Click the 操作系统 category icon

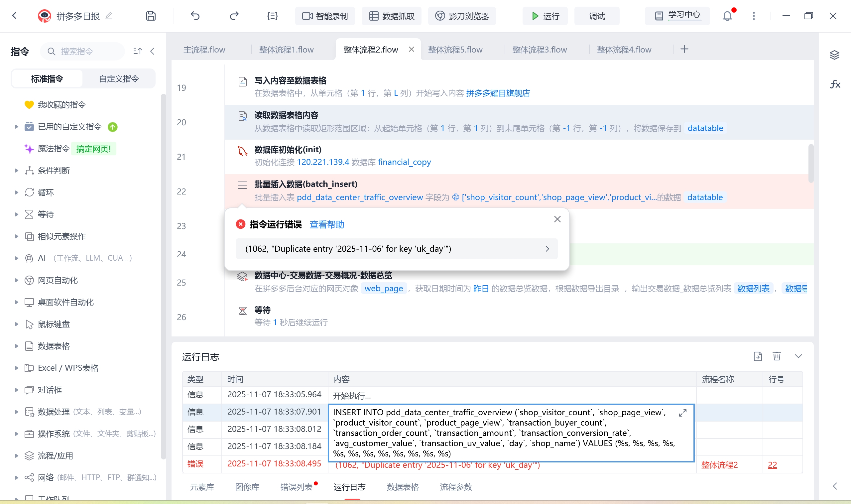pyautogui.click(x=29, y=434)
